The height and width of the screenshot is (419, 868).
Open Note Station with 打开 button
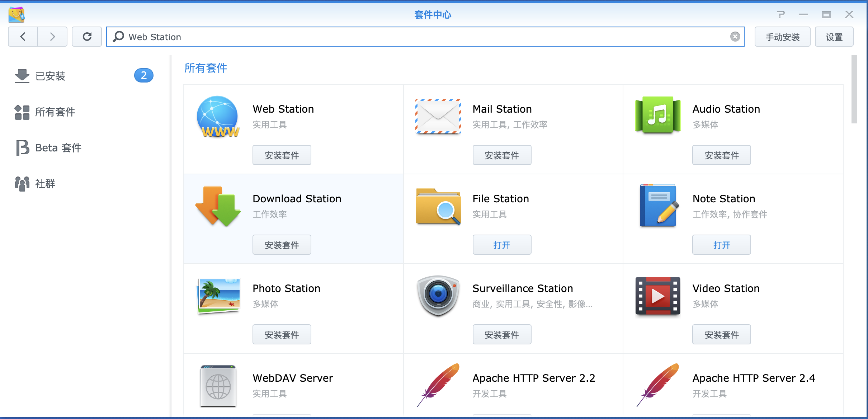click(x=721, y=245)
